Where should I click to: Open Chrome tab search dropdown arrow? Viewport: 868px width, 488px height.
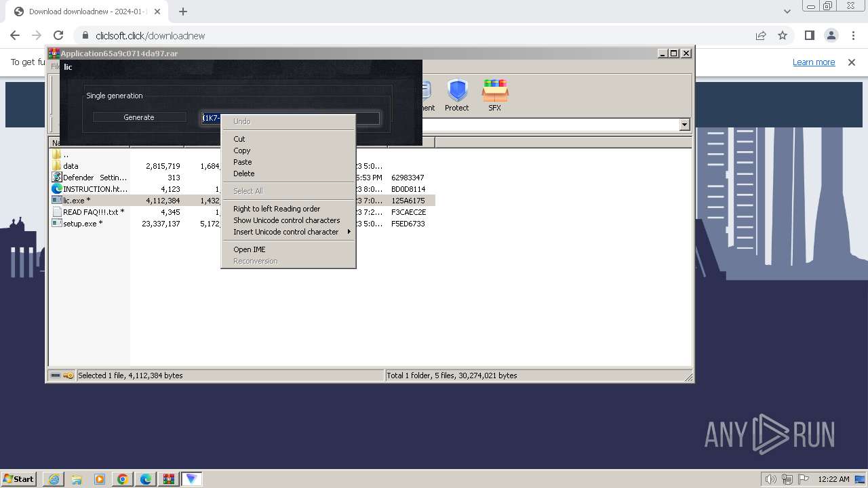point(787,12)
